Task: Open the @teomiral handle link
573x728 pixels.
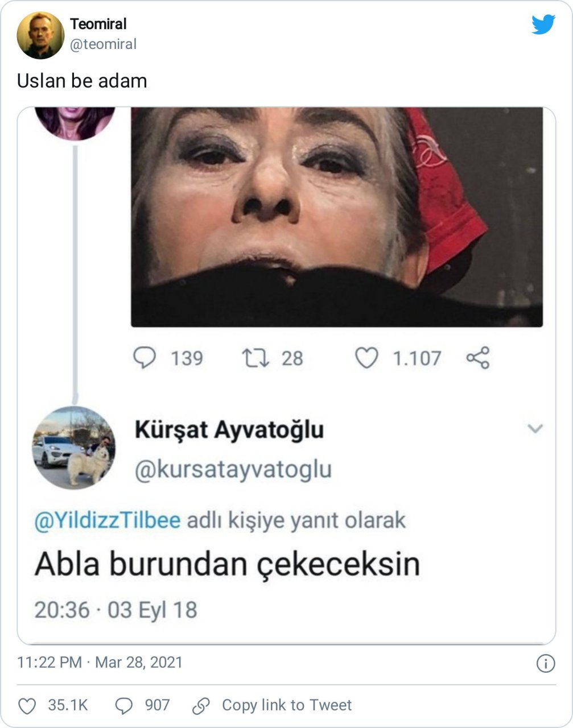Action: pos(103,44)
